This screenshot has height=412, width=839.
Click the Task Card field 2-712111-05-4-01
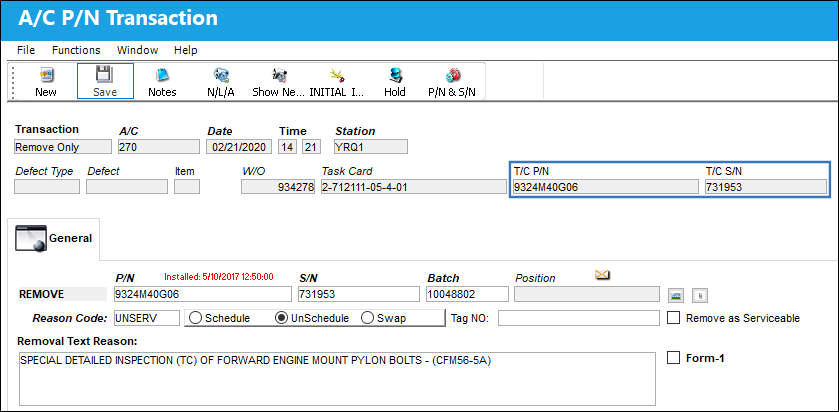[x=414, y=187]
